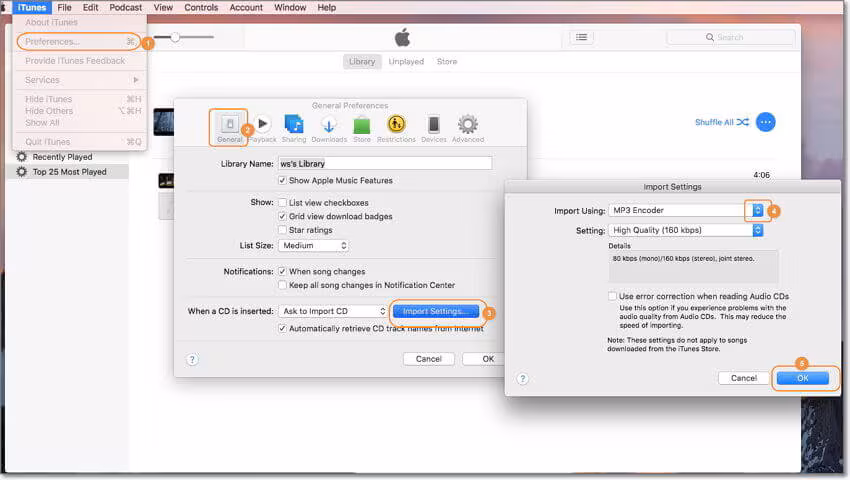This screenshot has width=850, height=480.
Task: Open the Playback preferences icon
Action: 263,128
